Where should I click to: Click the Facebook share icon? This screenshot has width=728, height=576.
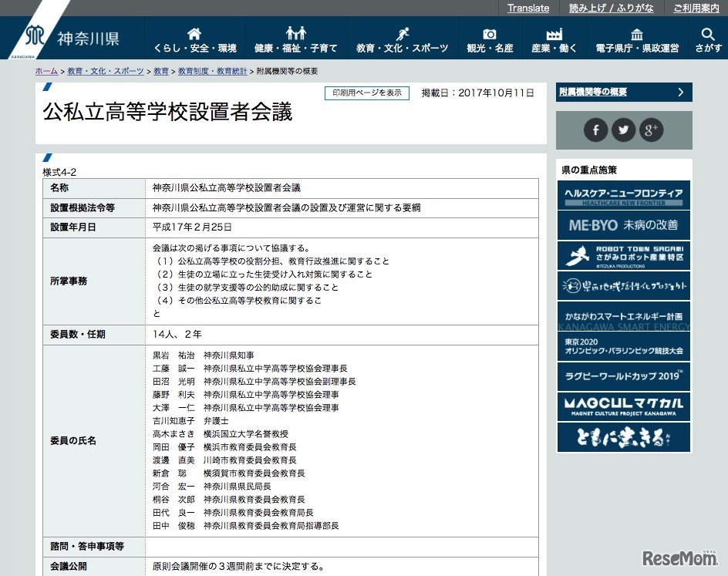tap(595, 130)
